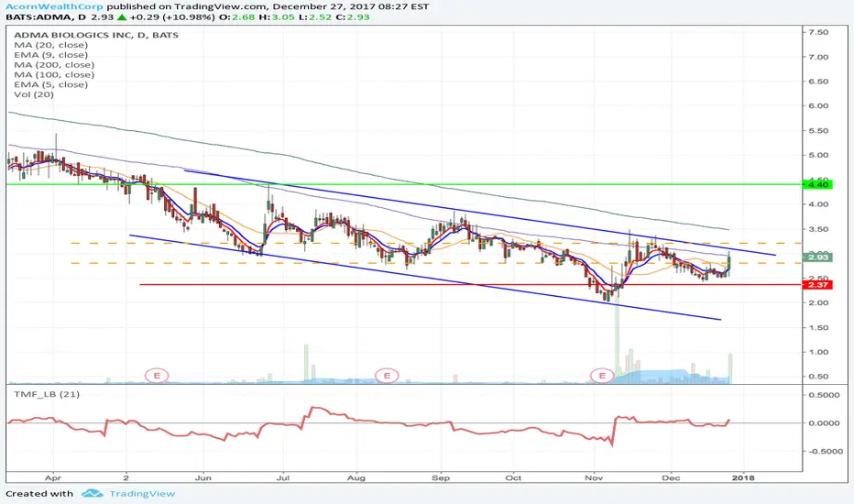The width and height of the screenshot is (854, 504).
Task: Select the MA (100, close) indicator label
Action: pyautogui.click(x=54, y=74)
